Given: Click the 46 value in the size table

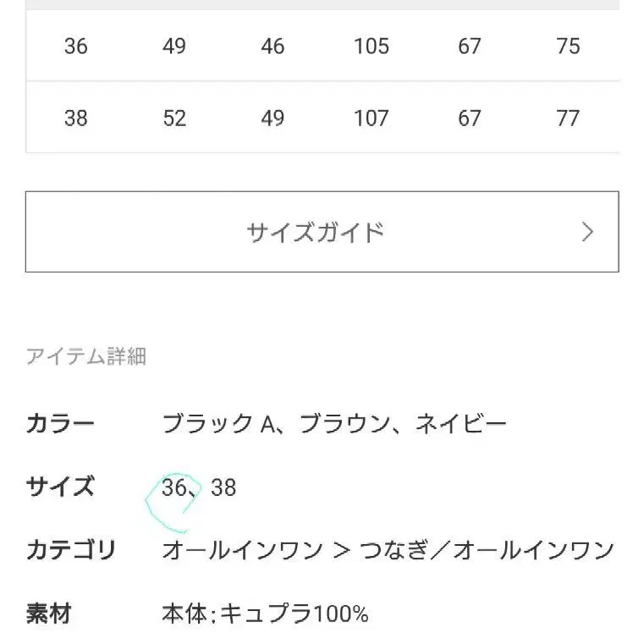Looking at the screenshot, I should [272, 46].
